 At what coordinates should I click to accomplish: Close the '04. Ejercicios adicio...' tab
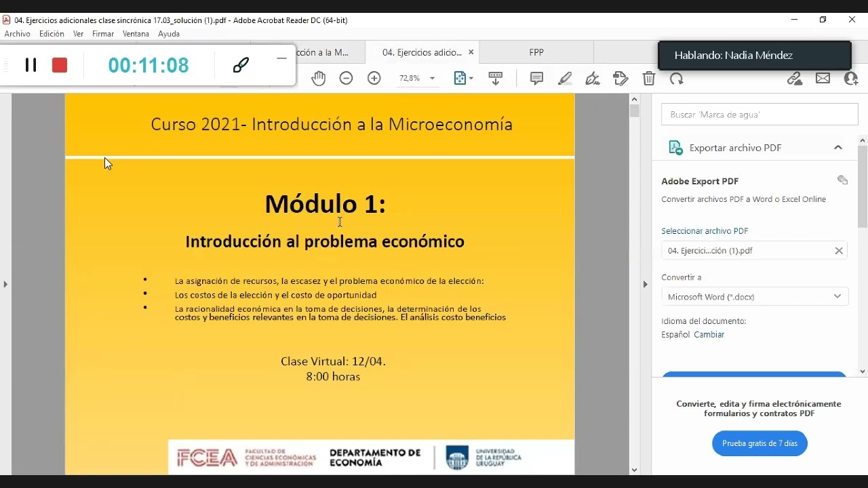tap(471, 52)
